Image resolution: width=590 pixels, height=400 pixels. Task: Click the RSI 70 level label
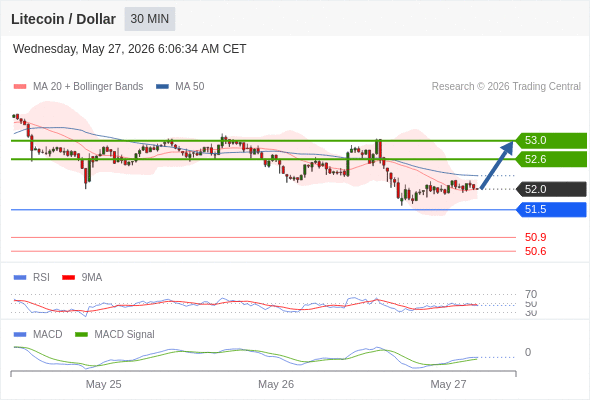[x=531, y=294]
